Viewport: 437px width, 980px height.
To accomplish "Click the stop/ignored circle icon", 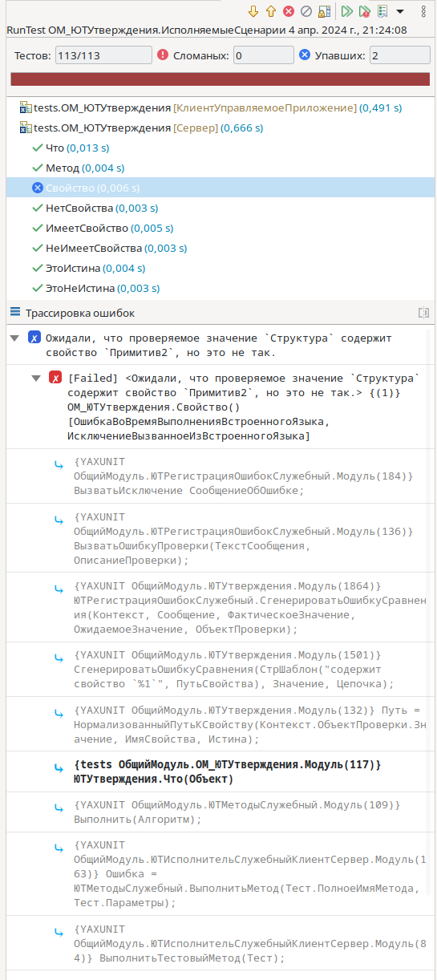I will pyautogui.click(x=305, y=11).
